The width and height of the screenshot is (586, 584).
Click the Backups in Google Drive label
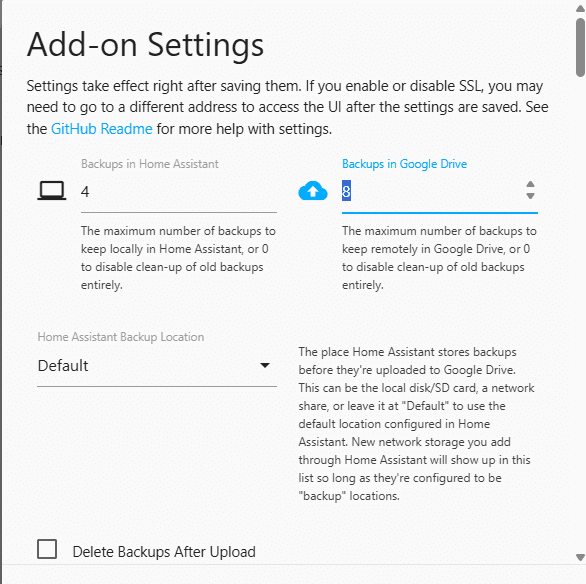(404, 164)
